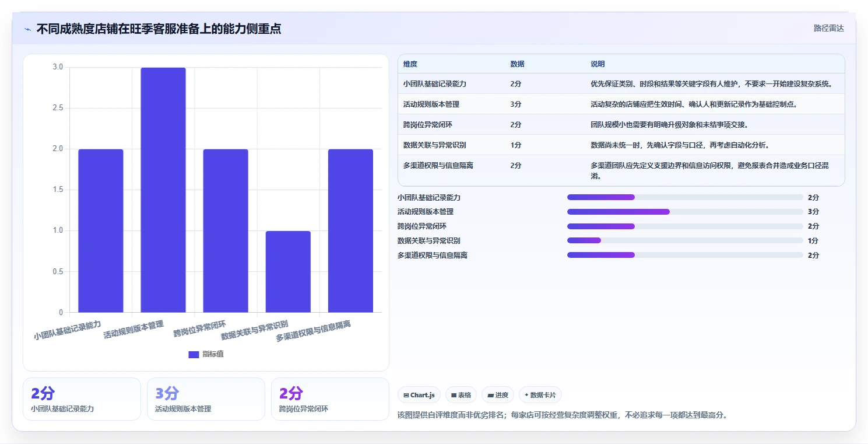Click the slanted 多渠道权限与信息隔离 chart axis label
The image size is (868, 444).
[313, 331]
